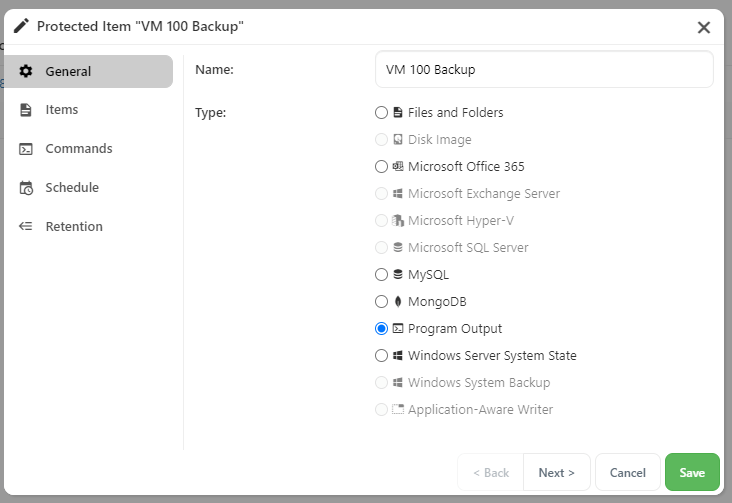Switch to the Items tab
The width and height of the screenshot is (732, 503).
click(x=88, y=110)
